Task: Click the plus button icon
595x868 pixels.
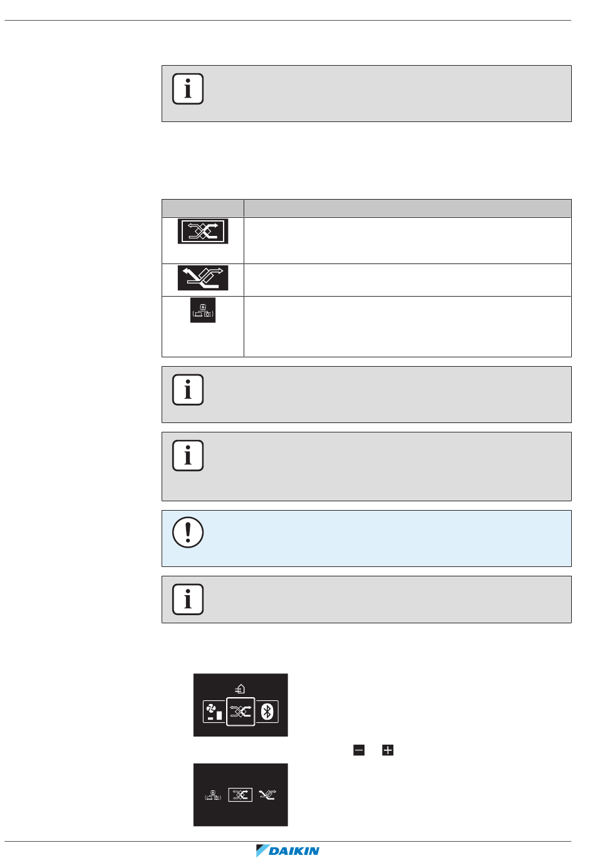Action: 388,750
